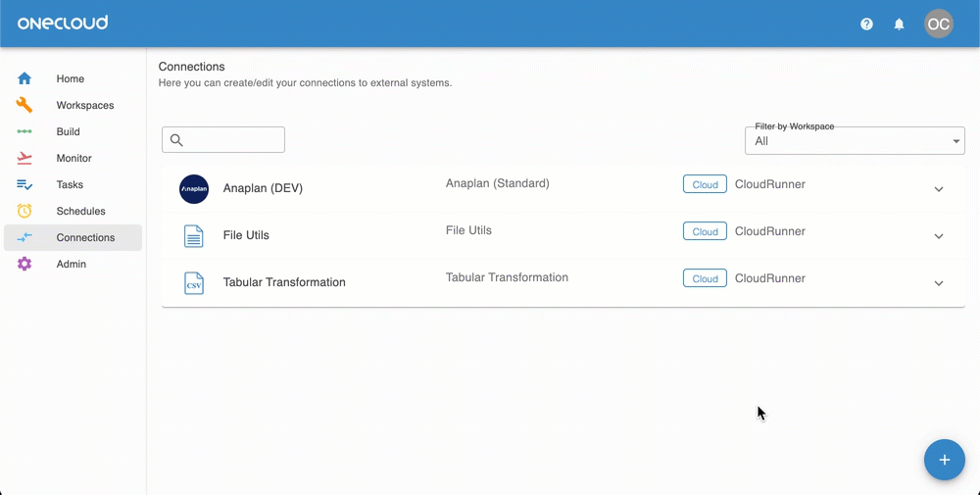Click CloudRunner in File Utils row
Screen dimensions: 980x495
click(x=770, y=231)
